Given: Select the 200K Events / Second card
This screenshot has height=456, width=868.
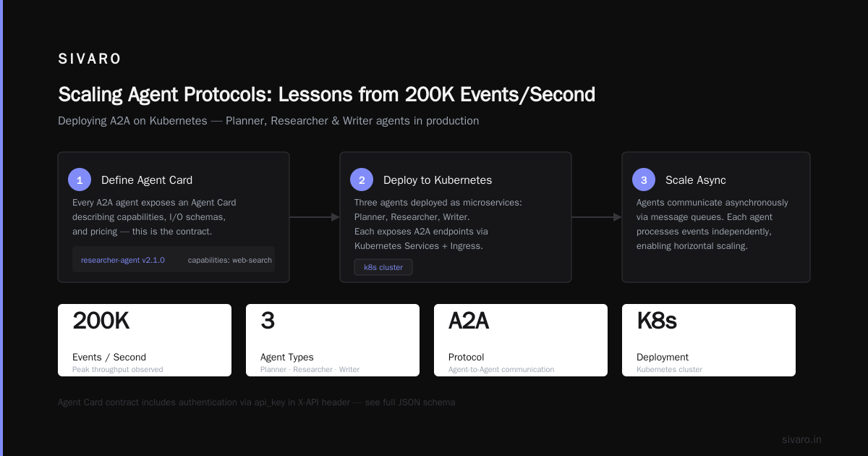Looking at the screenshot, I should (145, 340).
